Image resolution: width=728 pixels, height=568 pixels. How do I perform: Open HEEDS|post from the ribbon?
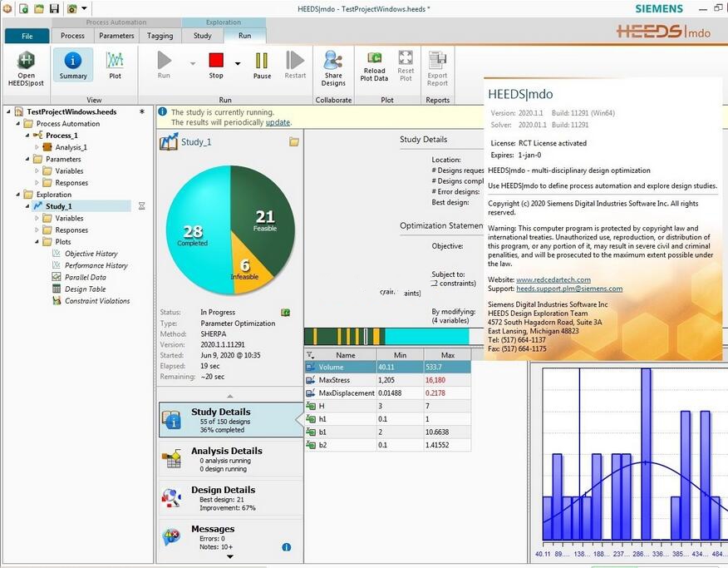click(x=26, y=69)
